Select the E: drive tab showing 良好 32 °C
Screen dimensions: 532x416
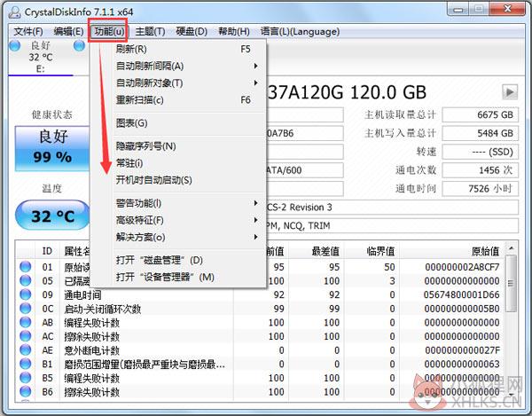[41, 57]
